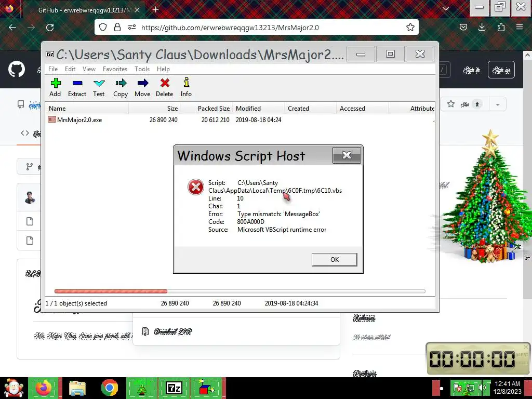Click the Sign in link on GitHub
This screenshot has width=532, height=399.
pos(472,70)
